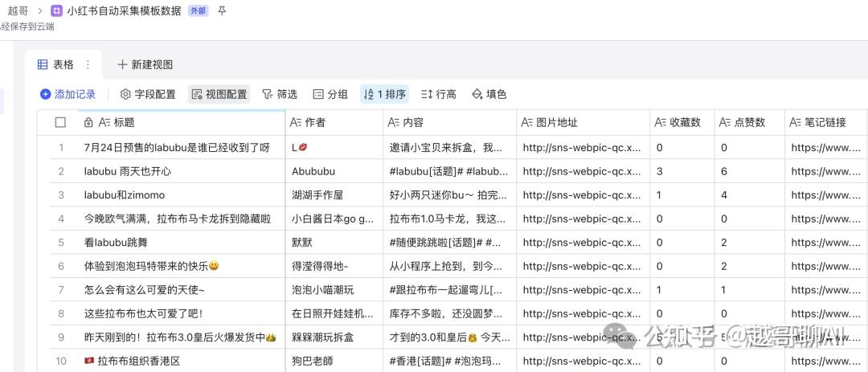Viewport: 868px width, 372px height.
Task: Open the three-dot menu on 表格 tab
Action: coord(88,65)
